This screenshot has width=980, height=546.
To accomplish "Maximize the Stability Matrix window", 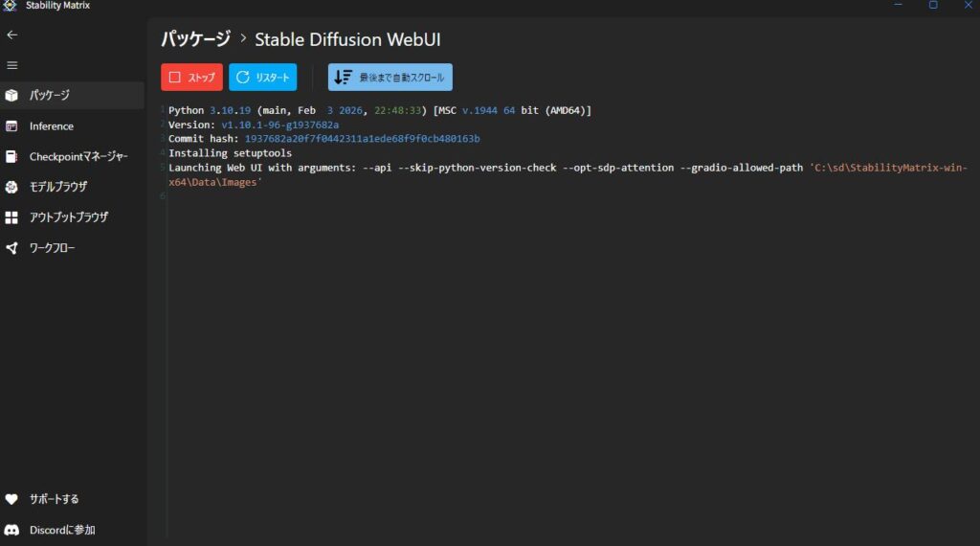I will tap(933, 5).
